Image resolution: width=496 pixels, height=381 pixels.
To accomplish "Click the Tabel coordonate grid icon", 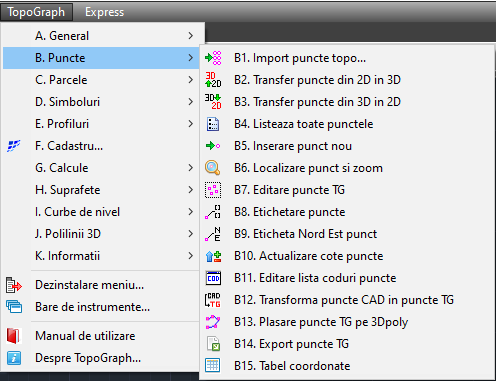I will pyautogui.click(x=213, y=366).
